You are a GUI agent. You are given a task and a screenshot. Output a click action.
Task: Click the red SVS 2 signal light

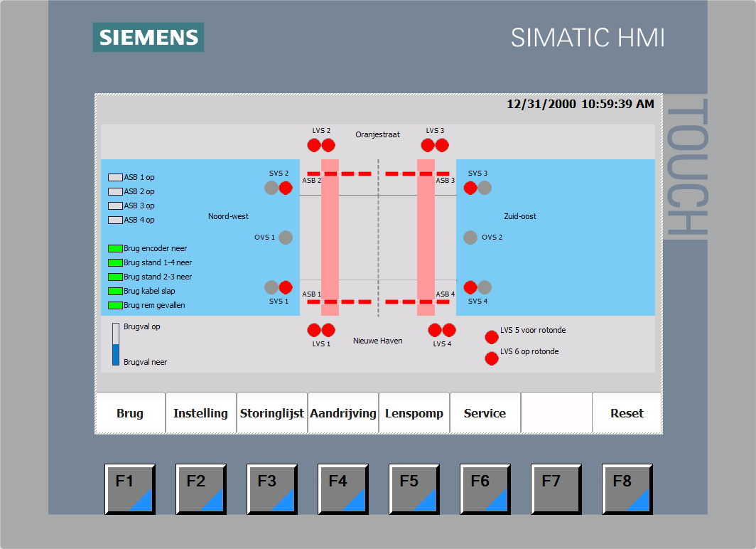[286, 188]
